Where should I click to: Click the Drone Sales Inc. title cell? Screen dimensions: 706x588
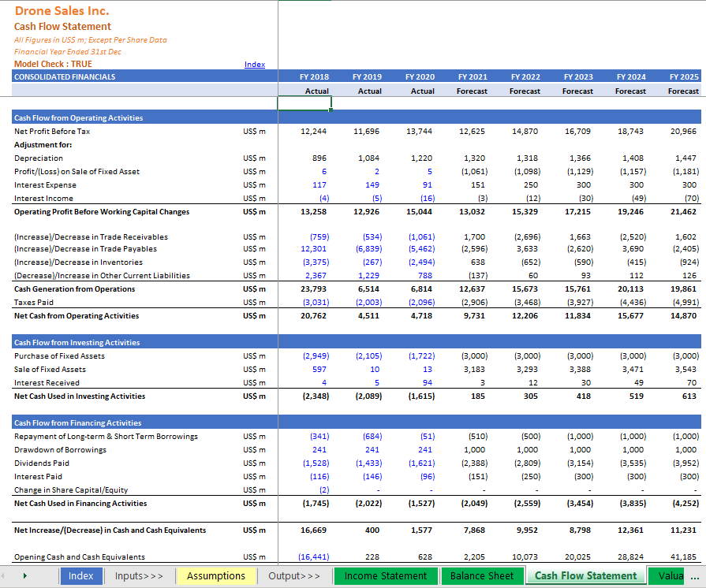(62, 11)
